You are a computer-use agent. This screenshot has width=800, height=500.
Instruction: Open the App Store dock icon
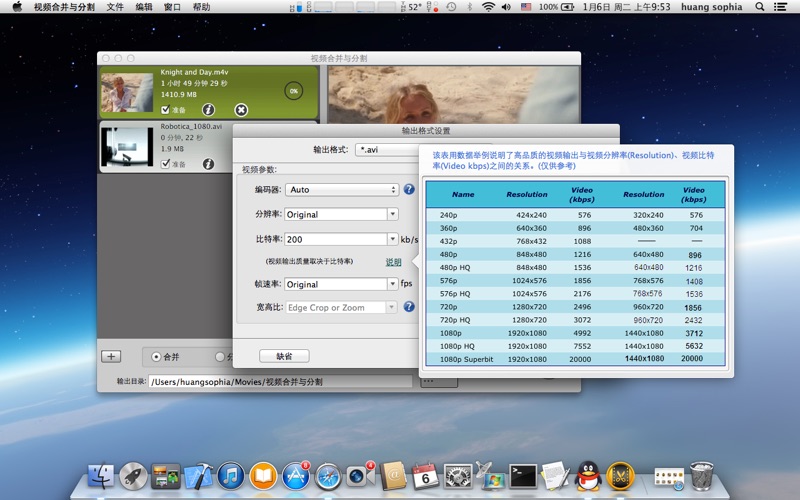296,476
